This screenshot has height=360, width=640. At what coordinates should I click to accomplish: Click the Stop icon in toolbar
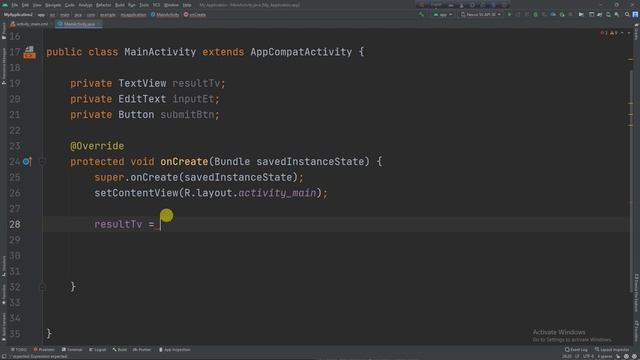coord(570,14)
